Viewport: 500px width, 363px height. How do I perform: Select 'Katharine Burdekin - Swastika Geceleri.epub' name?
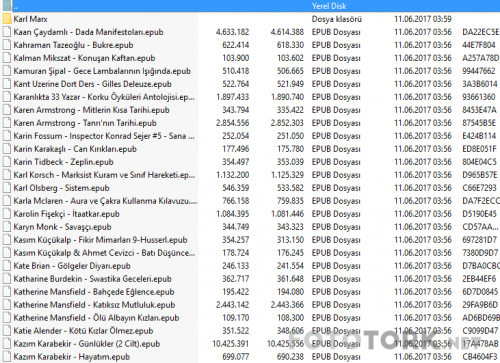click(92, 279)
